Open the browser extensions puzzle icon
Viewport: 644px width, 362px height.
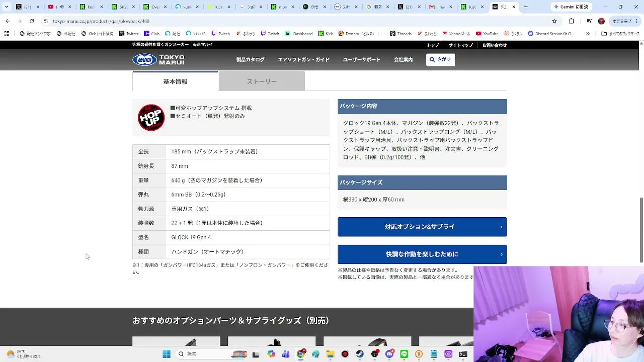(572, 21)
